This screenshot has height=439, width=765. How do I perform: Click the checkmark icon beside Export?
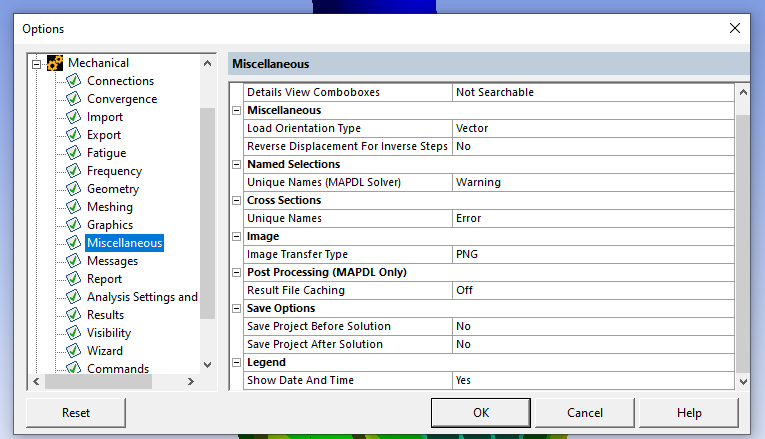[x=73, y=135]
